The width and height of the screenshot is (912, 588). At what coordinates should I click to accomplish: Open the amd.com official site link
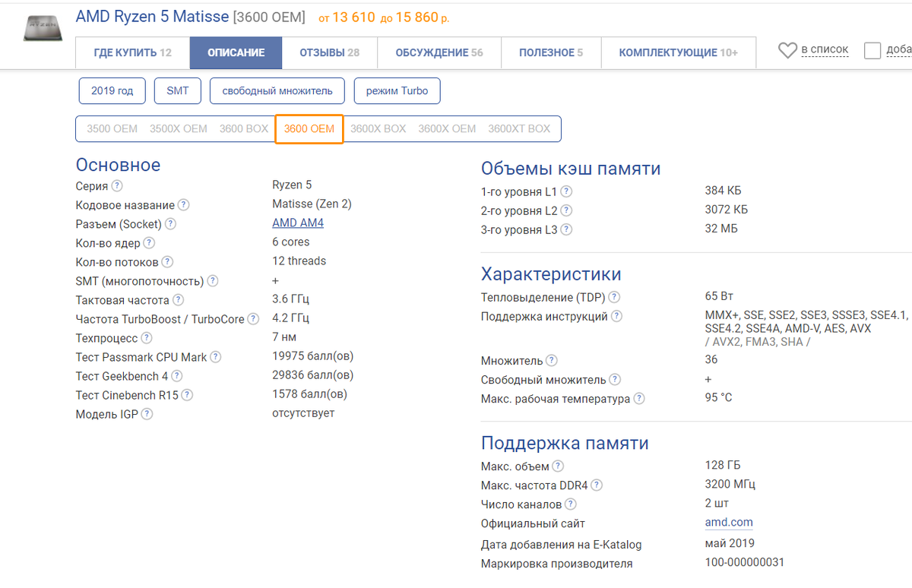(729, 523)
